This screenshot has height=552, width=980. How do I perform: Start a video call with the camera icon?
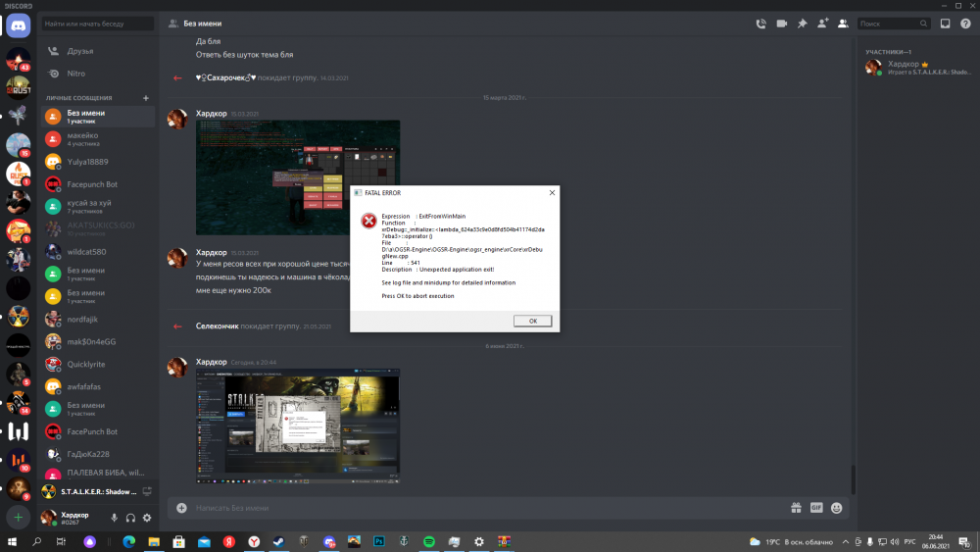pyautogui.click(x=782, y=24)
